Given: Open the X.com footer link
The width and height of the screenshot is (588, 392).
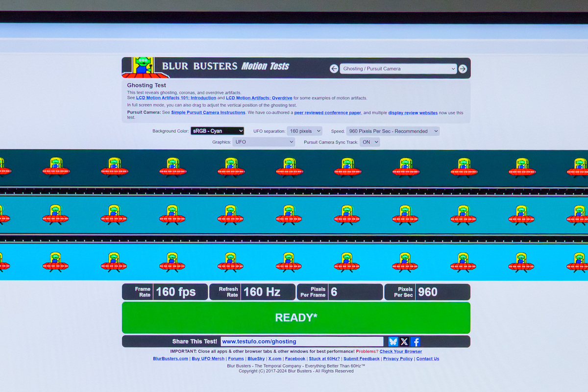Looking at the screenshot, I should pos(275,359).
